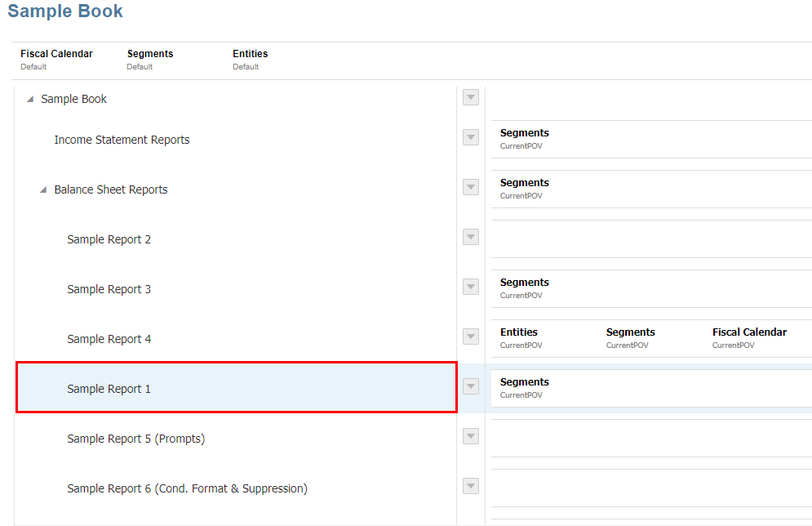Collapse the Sample Book tree node
The image size is (812, 526).
tap(30, 100)
